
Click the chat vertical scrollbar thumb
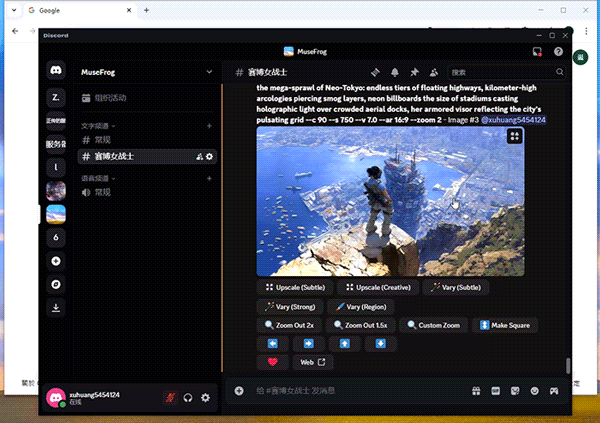[x=568, y=366]
